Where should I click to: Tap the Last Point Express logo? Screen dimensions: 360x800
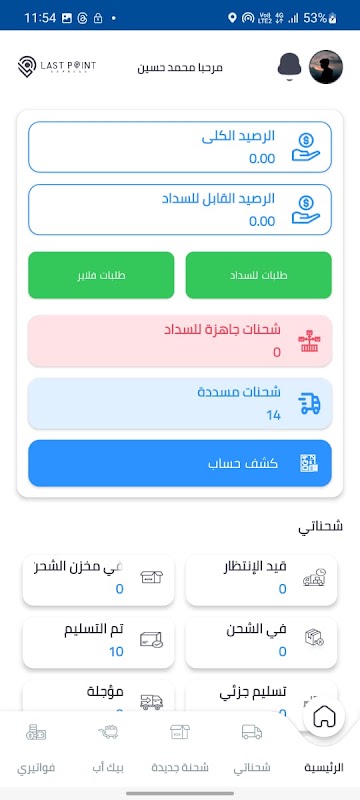56,67
